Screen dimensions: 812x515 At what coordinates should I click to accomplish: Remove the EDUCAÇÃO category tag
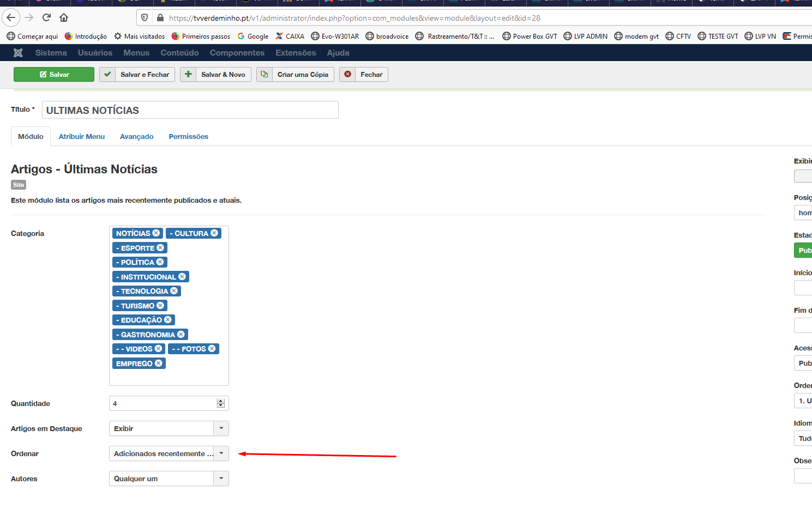pos(168,320)
